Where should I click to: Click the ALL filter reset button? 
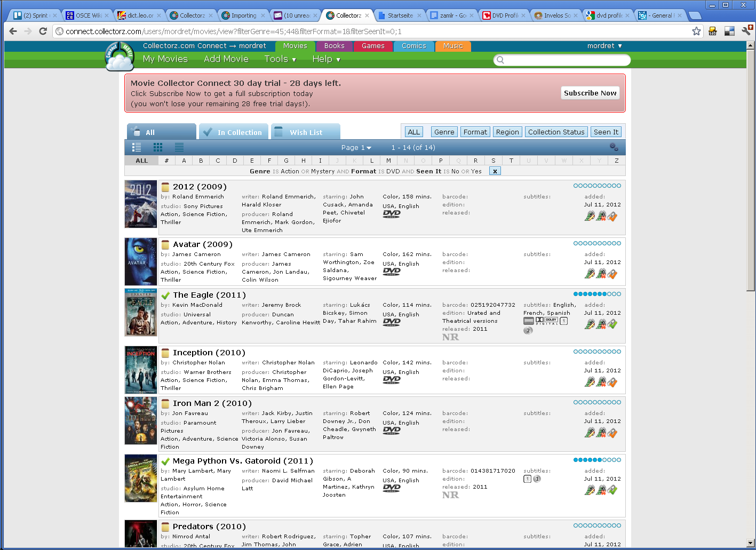[x=414, y=132]
